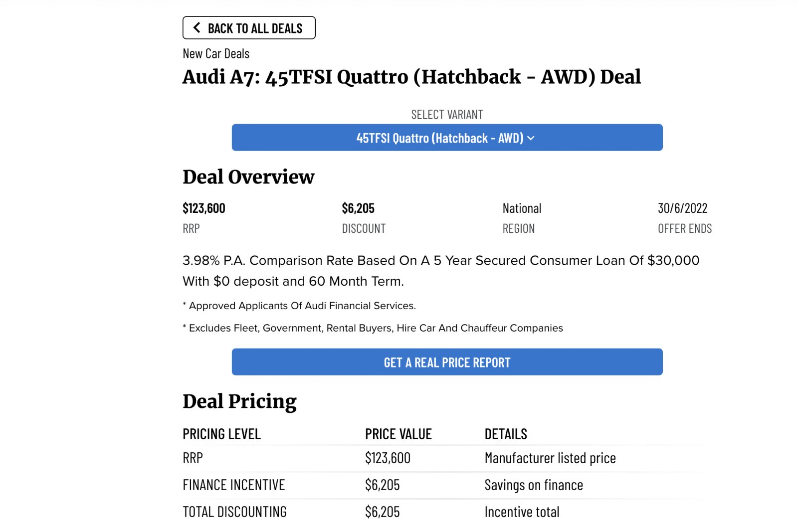Click the DETAILS column heading

[x=506, y=434]
